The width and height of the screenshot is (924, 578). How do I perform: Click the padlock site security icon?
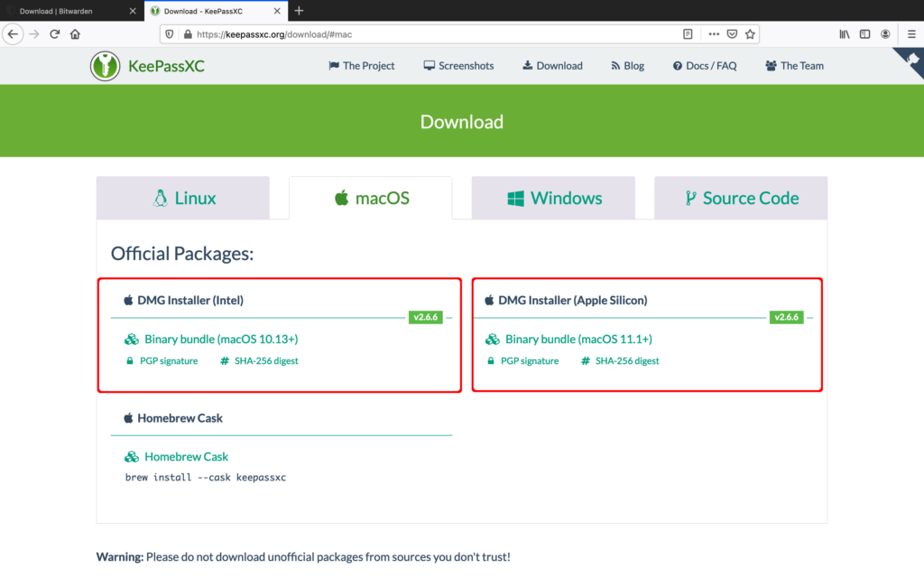click(188, 34)
